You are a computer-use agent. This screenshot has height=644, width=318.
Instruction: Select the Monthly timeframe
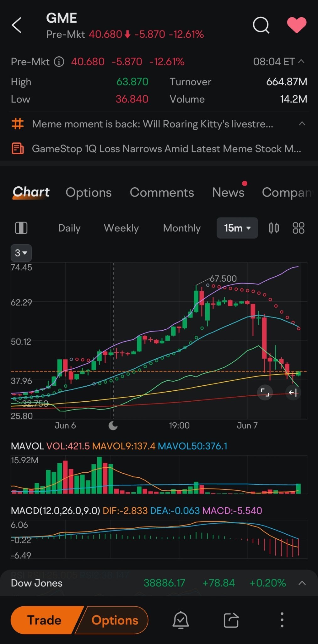click(182, 228)
